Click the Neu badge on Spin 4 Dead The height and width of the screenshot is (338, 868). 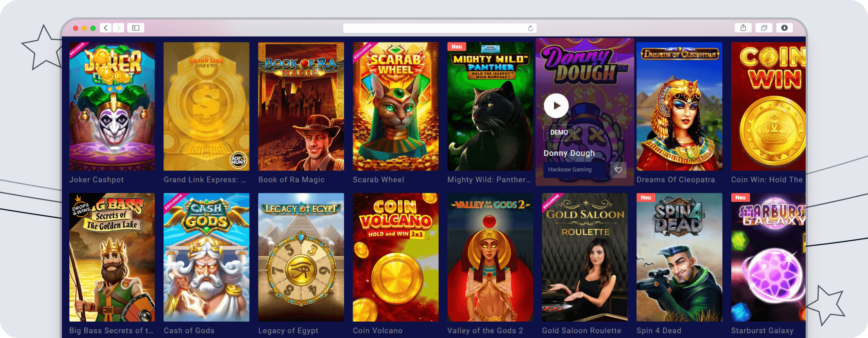click(646, 198)
